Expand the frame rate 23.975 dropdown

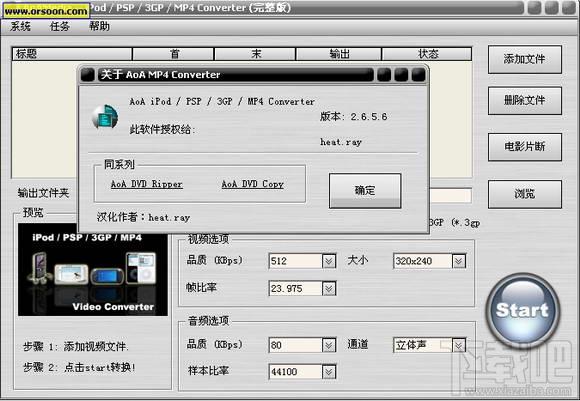(329, 289)
